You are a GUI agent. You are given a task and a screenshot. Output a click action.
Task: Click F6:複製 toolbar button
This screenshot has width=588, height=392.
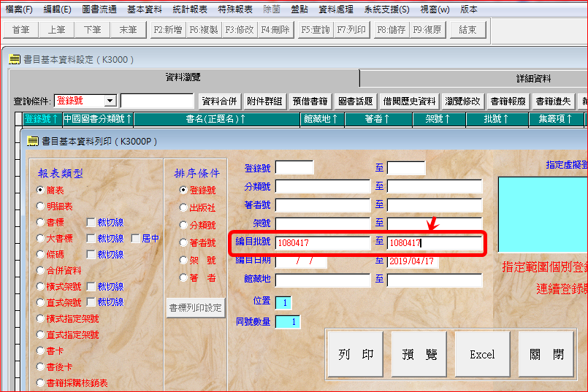pyautogui.click(x=204, y=30)
